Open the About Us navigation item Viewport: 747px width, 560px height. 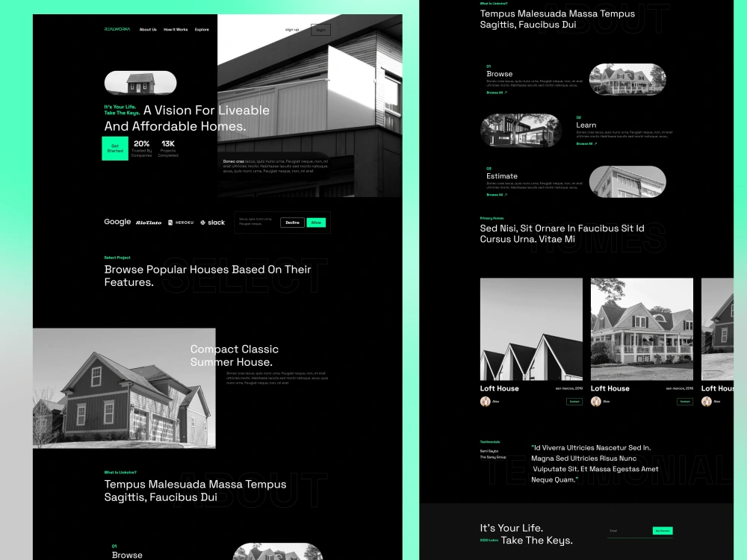click(146, 29)
